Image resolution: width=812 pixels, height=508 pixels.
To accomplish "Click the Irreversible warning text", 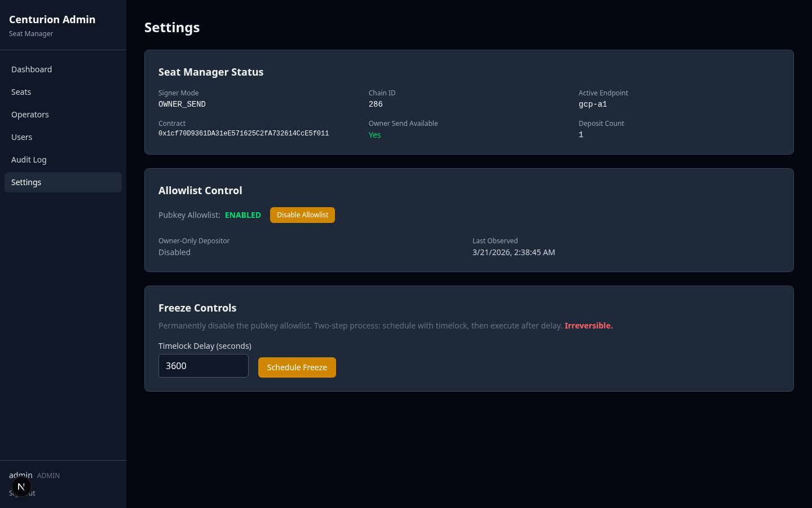I will click(x=588, y=326).
